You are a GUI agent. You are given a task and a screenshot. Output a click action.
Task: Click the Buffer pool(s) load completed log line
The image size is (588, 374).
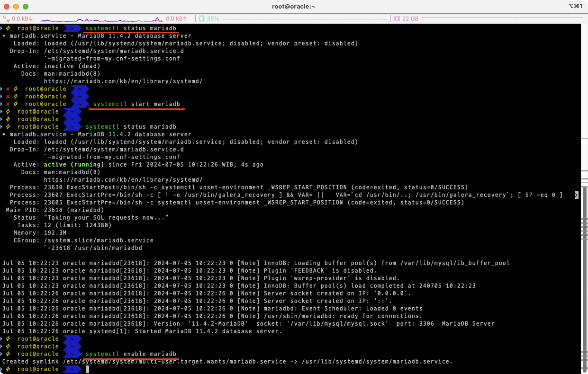point(239,286)
